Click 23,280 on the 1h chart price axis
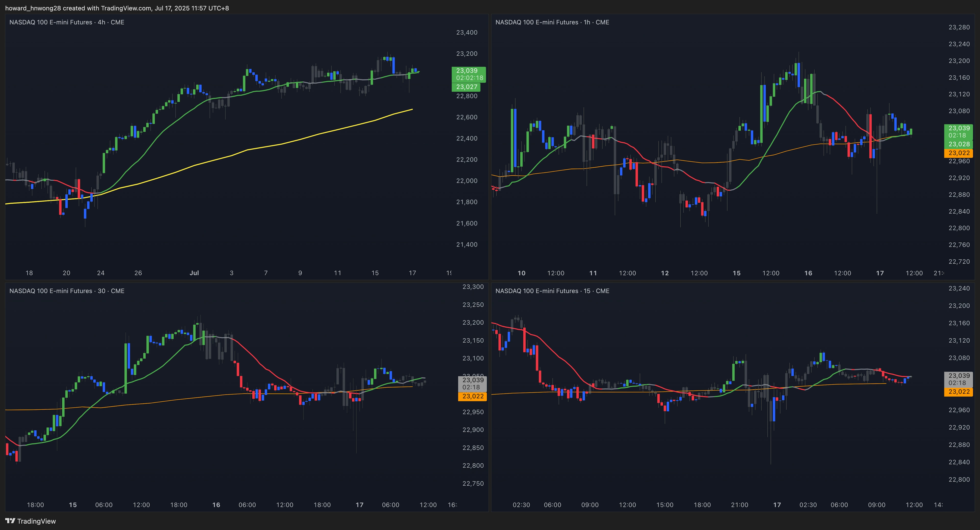Viewport: 980px width, 530px height. point(959,27)
